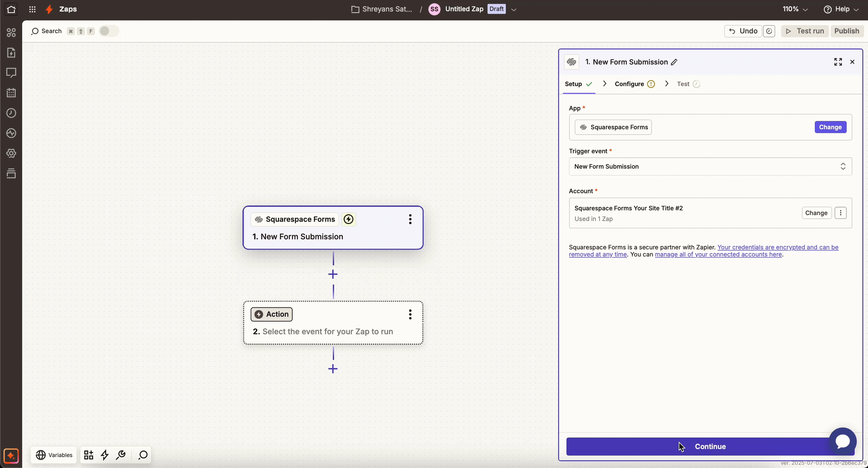Image resolution: width=868 pixels, height=468 pixels.
Task: Open the orange AI sparkle assistant icon
Action: pyautogui.click(x=11, y=456)
